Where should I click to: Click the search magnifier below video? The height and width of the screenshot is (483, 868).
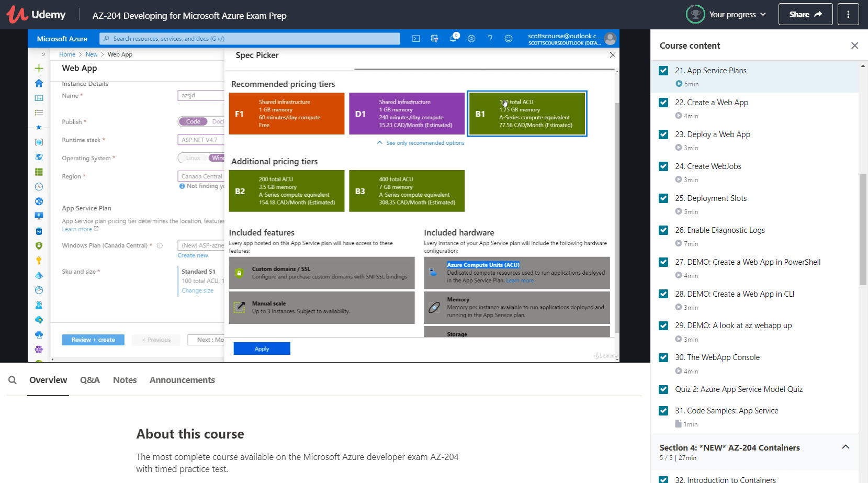tap(13, 380)
